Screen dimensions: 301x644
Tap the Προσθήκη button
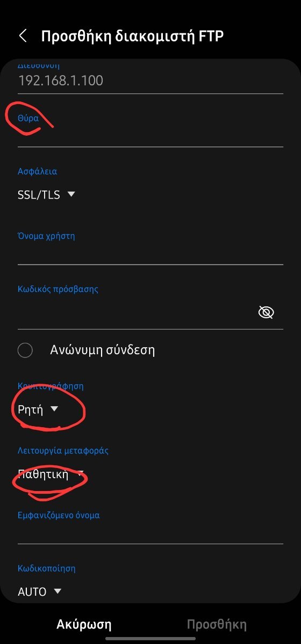point(217,624)
